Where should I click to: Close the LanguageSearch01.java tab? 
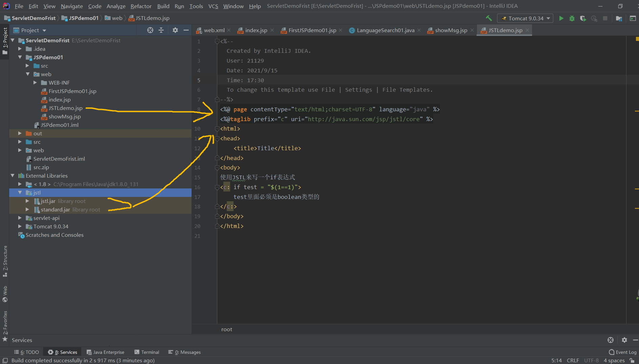point(419,30)
